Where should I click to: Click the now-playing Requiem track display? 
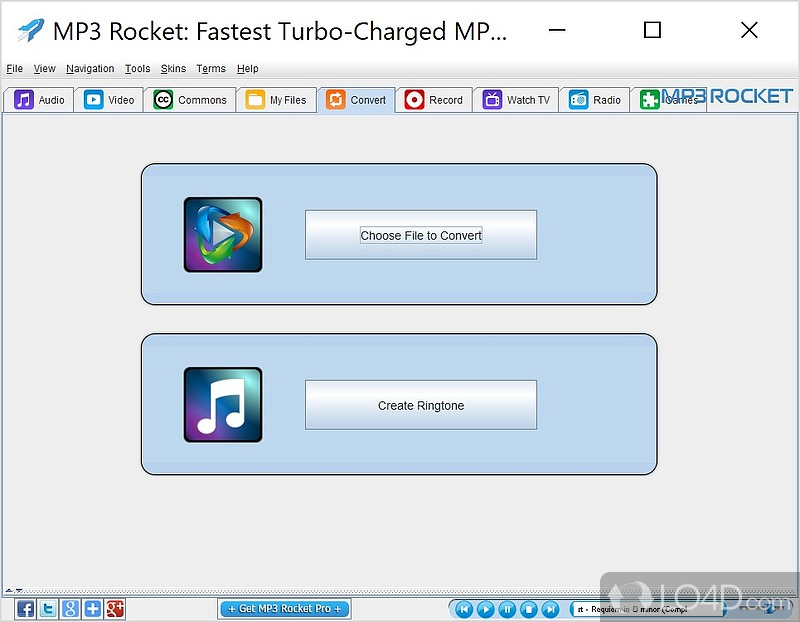[647, 609]
